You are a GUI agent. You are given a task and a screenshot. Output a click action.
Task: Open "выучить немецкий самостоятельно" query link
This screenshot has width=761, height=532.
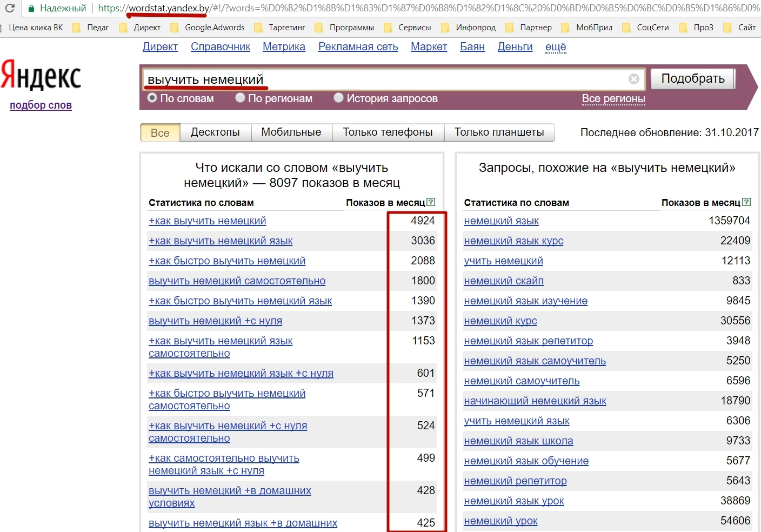(x=237, y=281)
